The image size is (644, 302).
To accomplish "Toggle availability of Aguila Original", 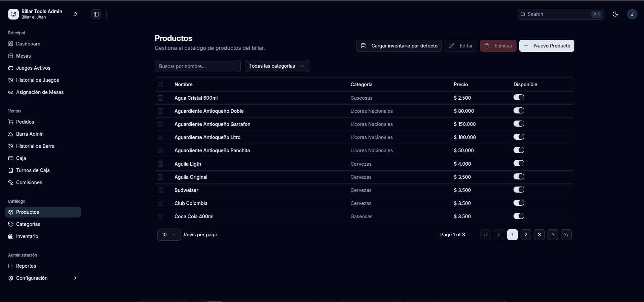I will click(519, 176).
